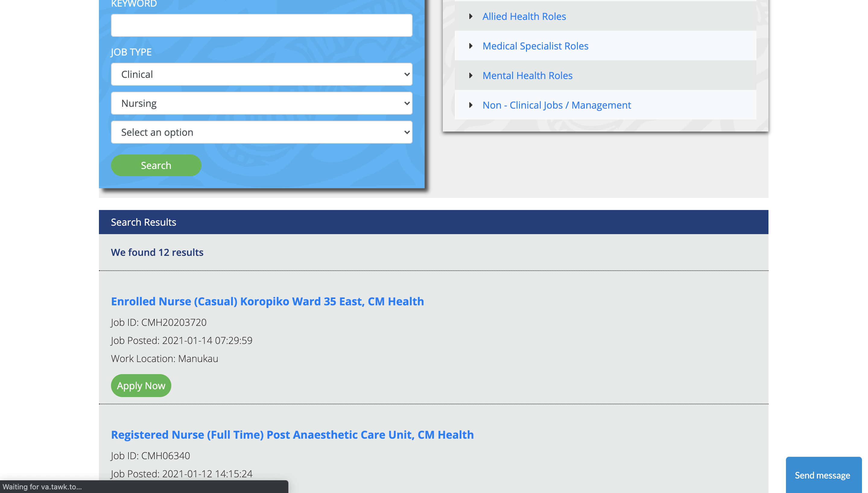868x493 pixels.
Task: Select 'Work Location: Manukau' text
Action: 164,358
